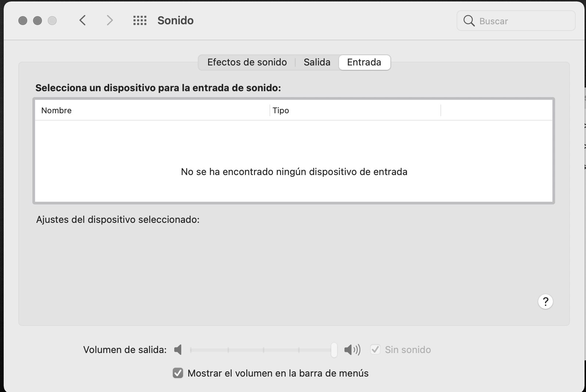Select the Entrada tab
The width and height of the screenshot is (586, 392).
point(364,62)
